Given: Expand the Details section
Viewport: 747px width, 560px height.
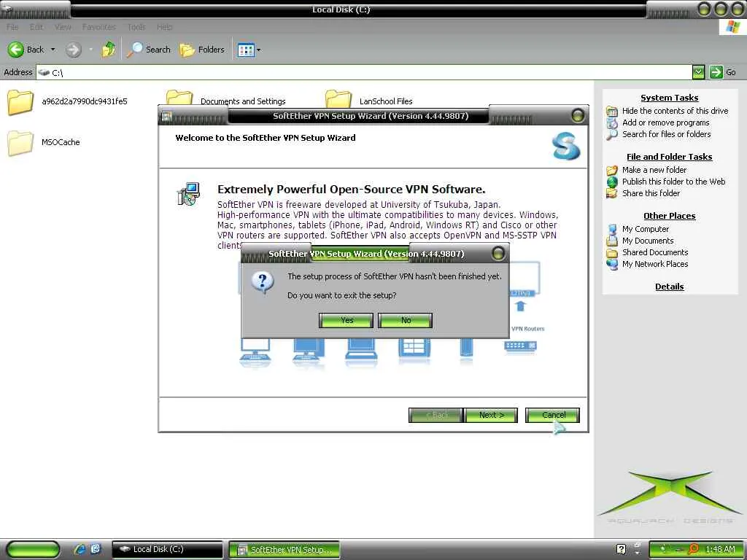Looking at the screenshot, I should pos(670,287).
